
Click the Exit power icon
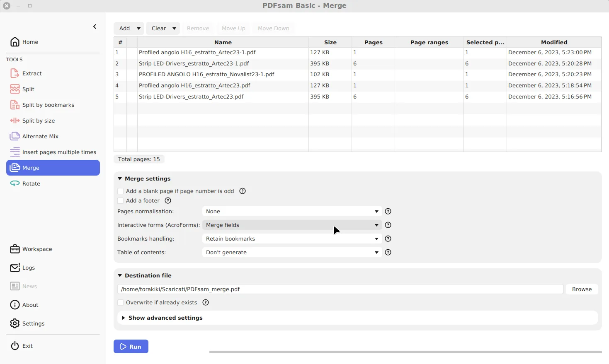pyautogui.click(x=15, y=346)
